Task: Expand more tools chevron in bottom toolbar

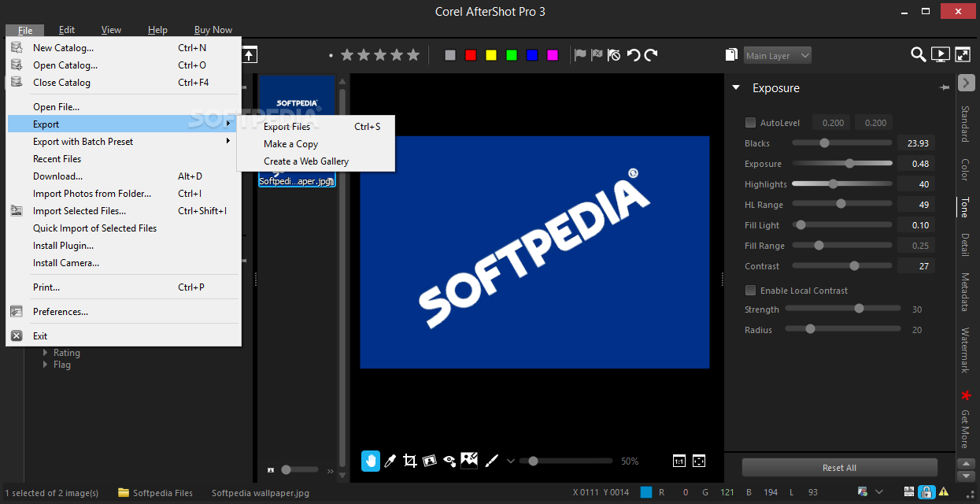Action: [x=510, y=461]
